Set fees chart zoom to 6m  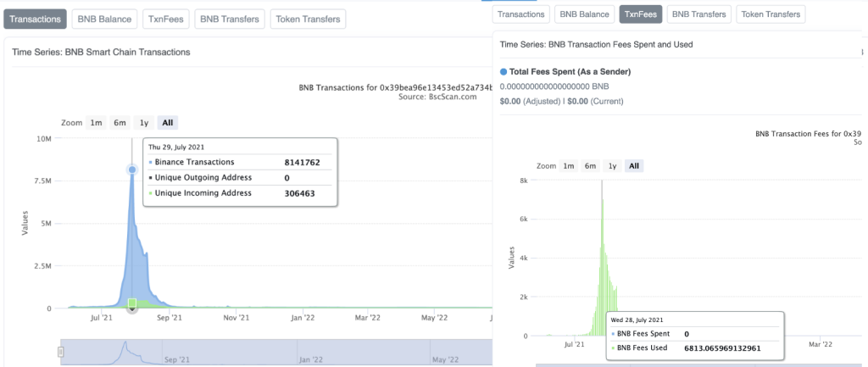pyautogui.click(x=591, y=165)
